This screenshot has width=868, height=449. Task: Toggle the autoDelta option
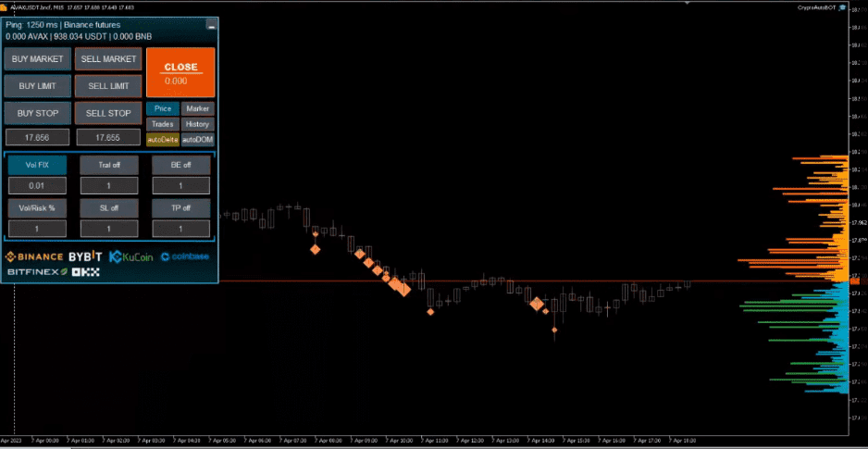163,139
